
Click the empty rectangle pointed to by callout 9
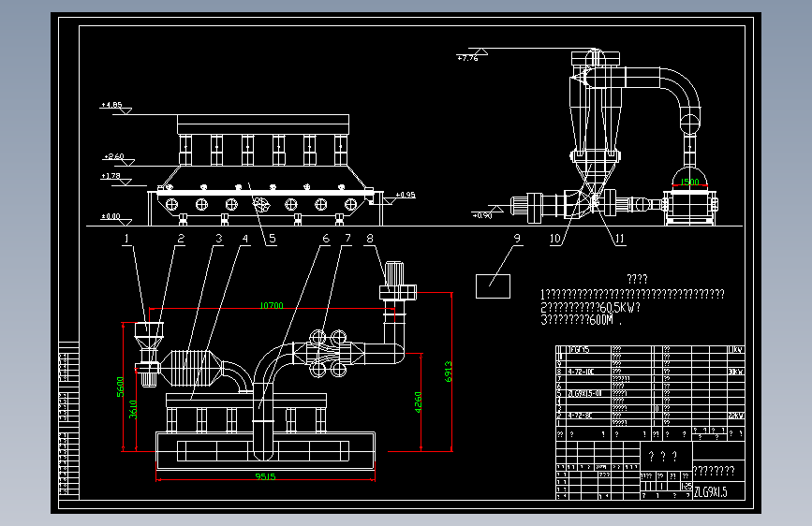coord(493,286)
